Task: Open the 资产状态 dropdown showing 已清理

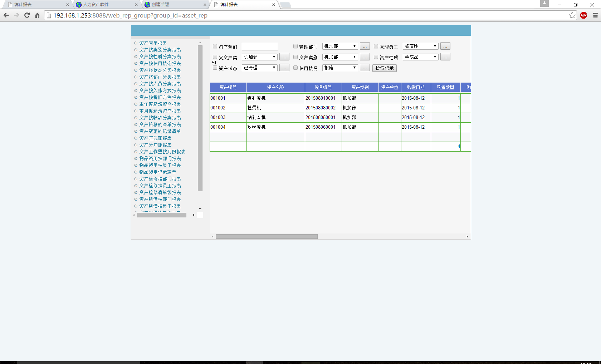Action: click(x=259, y=68)
